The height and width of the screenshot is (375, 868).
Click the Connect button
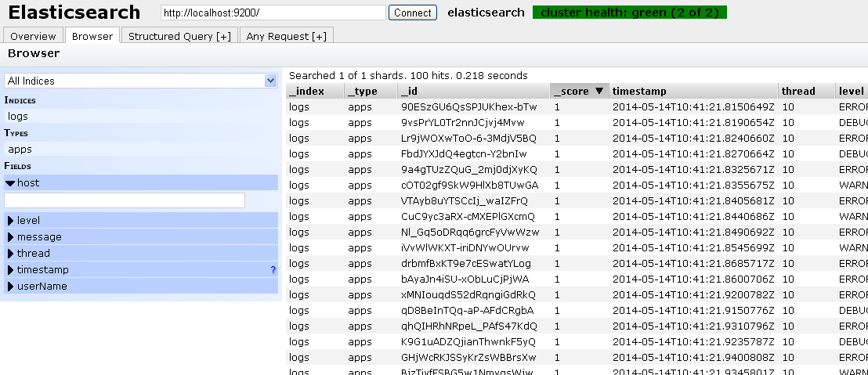tap(412, 13)
